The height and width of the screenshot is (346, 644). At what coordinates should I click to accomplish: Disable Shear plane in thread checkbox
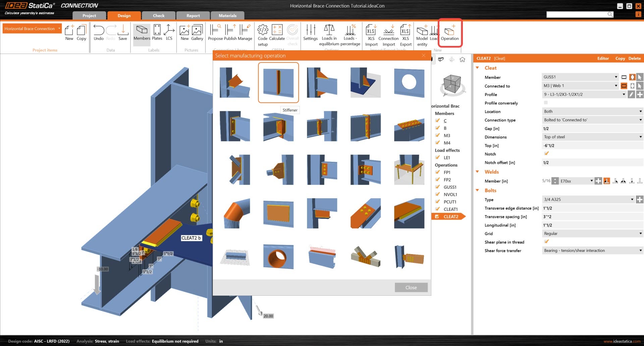point(546,242)
